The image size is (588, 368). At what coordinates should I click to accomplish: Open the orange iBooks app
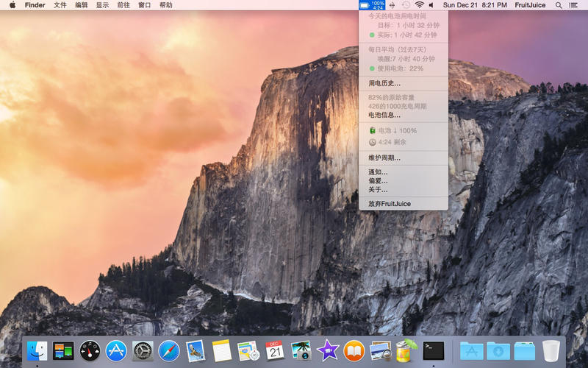(x=354, y=351)
